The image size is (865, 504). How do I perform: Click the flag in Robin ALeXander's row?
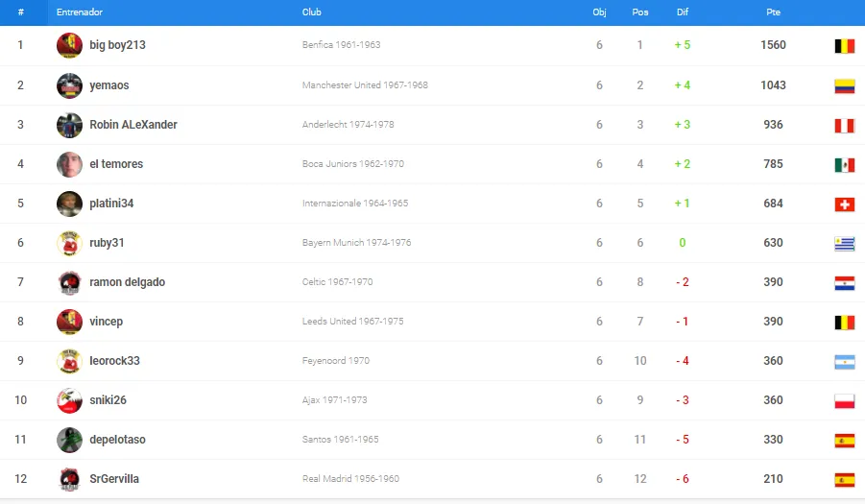point(845,126)
